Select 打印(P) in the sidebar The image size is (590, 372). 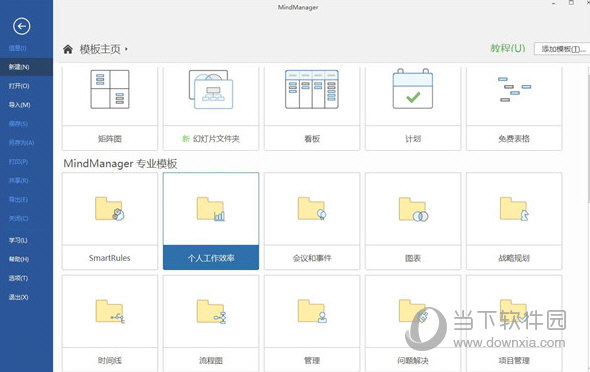(26, 162)
